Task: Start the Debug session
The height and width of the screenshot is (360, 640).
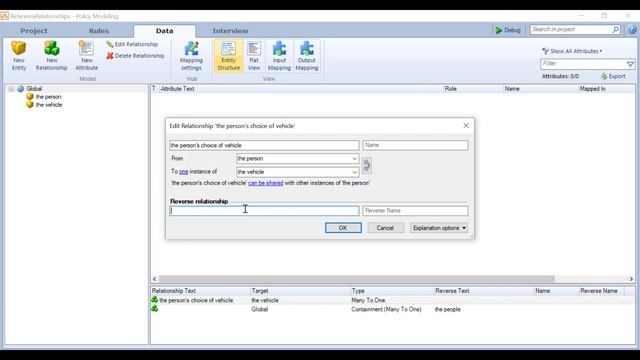Action: [508, 30]
